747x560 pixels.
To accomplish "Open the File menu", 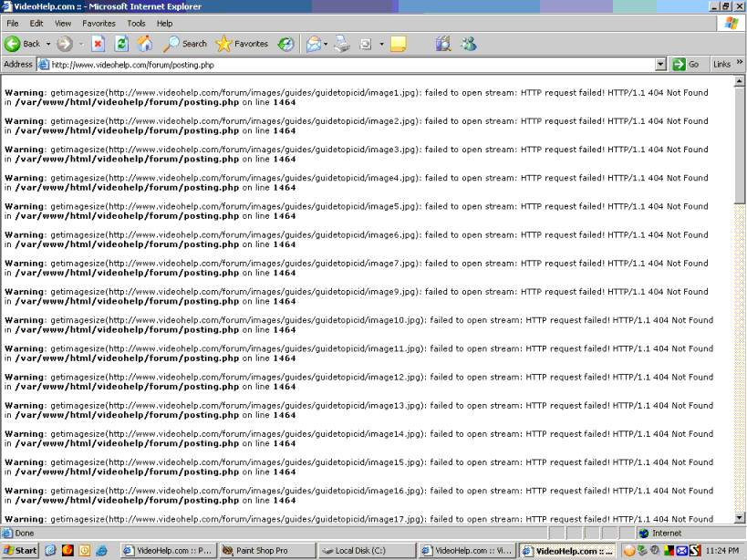I will (x=13, y=24).
